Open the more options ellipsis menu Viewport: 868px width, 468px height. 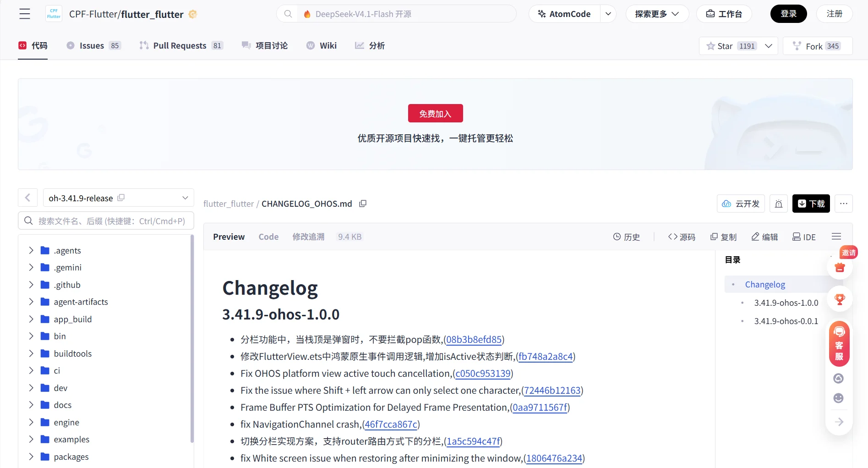click(x=844, y=204)
